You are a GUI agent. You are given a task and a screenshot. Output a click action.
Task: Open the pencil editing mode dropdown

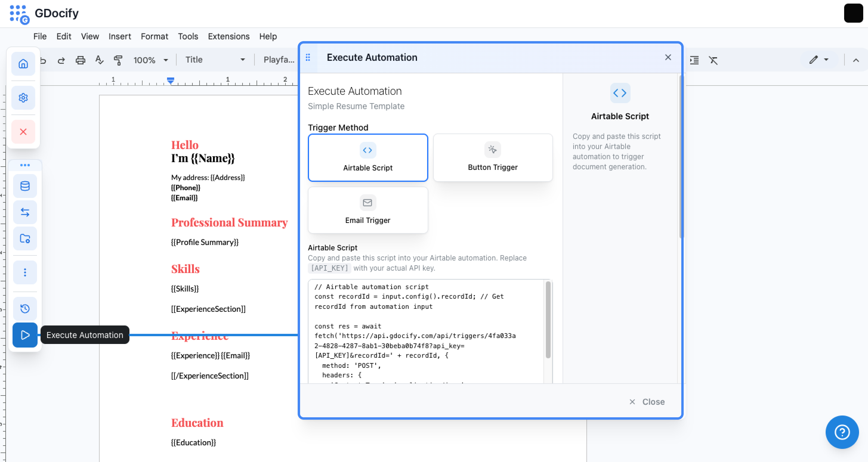(x=818, y=60)
